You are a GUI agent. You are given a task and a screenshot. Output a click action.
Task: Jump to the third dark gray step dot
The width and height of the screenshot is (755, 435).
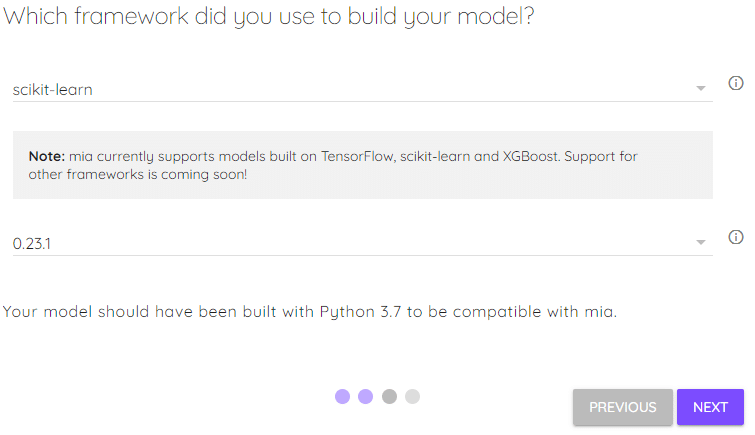point(389,396)
